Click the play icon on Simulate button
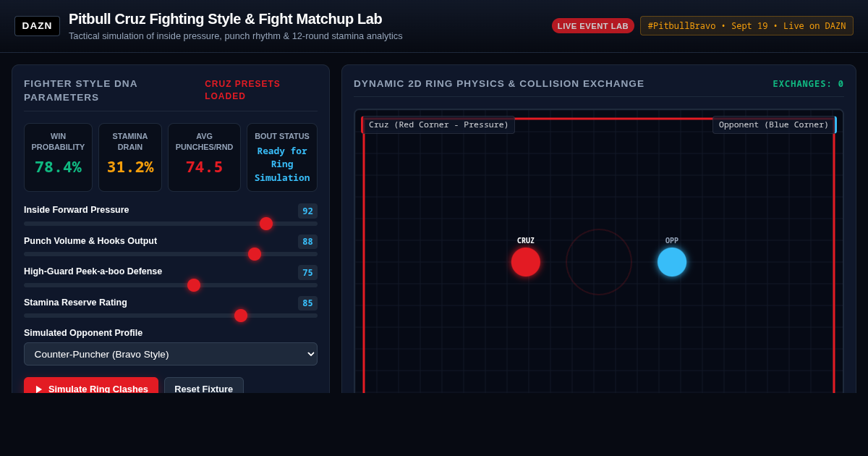 click(x=39, y=389)
